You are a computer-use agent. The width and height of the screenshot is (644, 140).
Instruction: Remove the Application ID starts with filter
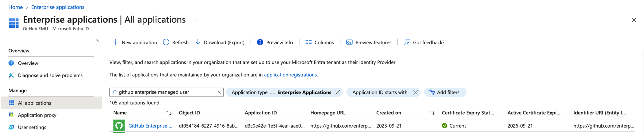415,92
